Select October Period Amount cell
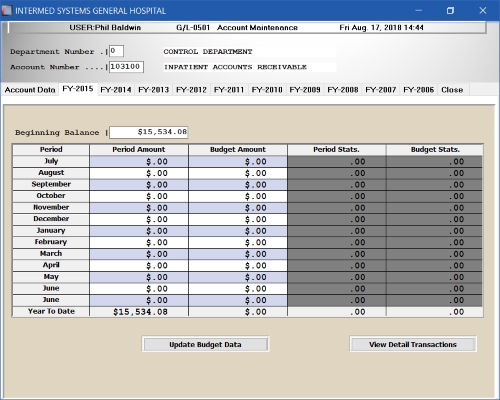Screen dimensions: 500x400 point(139,196)
